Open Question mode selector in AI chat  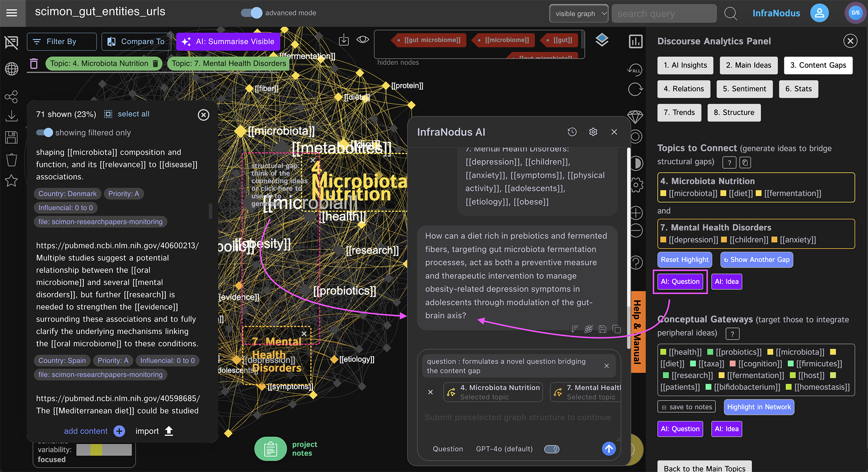point(448,449)
